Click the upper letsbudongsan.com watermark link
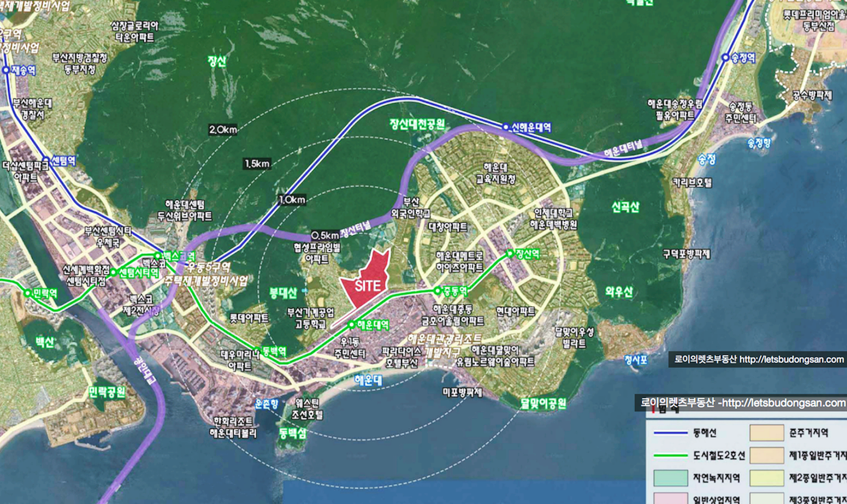 coord(791,359)
